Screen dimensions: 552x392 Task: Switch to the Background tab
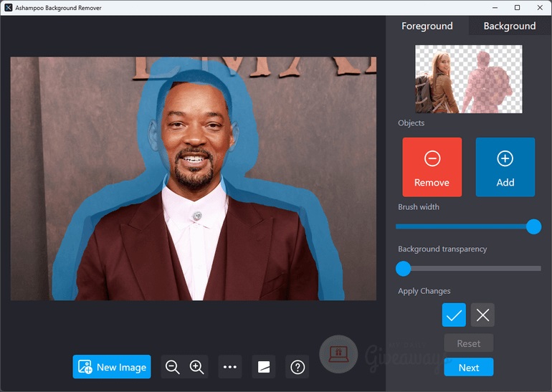[x=510, y=26]
